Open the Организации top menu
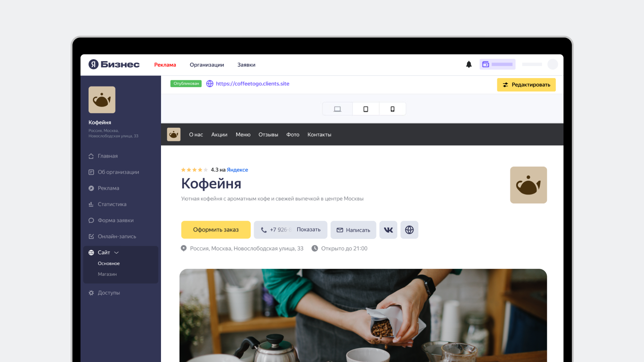 point(207,65)
